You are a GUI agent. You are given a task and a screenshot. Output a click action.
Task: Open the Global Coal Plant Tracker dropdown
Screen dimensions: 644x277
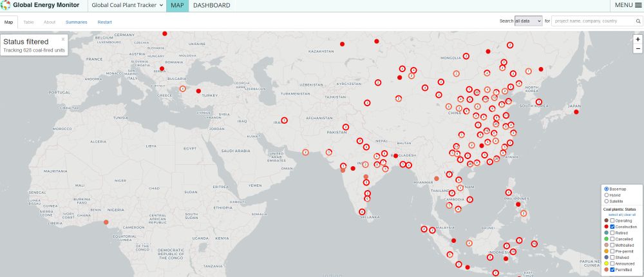click(x=127, y=5)
